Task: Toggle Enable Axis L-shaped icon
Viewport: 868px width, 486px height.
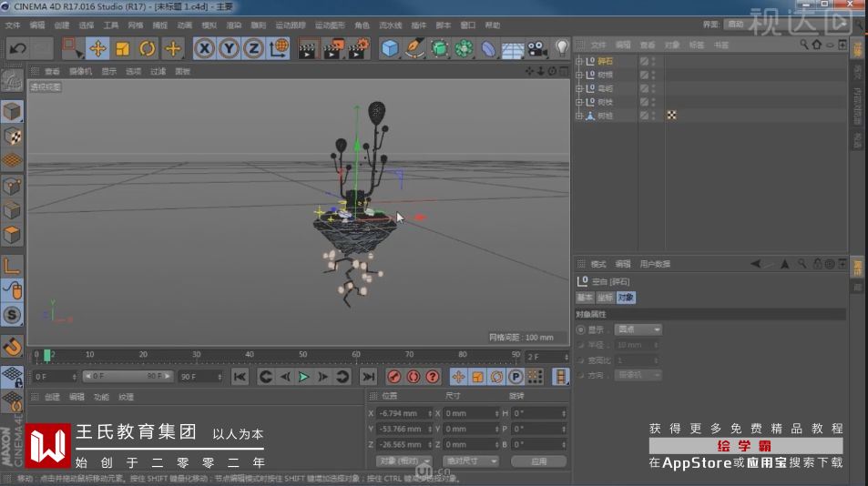Action: 12,266
